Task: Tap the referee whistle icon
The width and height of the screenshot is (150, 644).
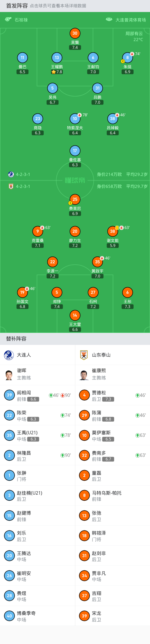Action: pyautogui.click(x=8, y=19)
